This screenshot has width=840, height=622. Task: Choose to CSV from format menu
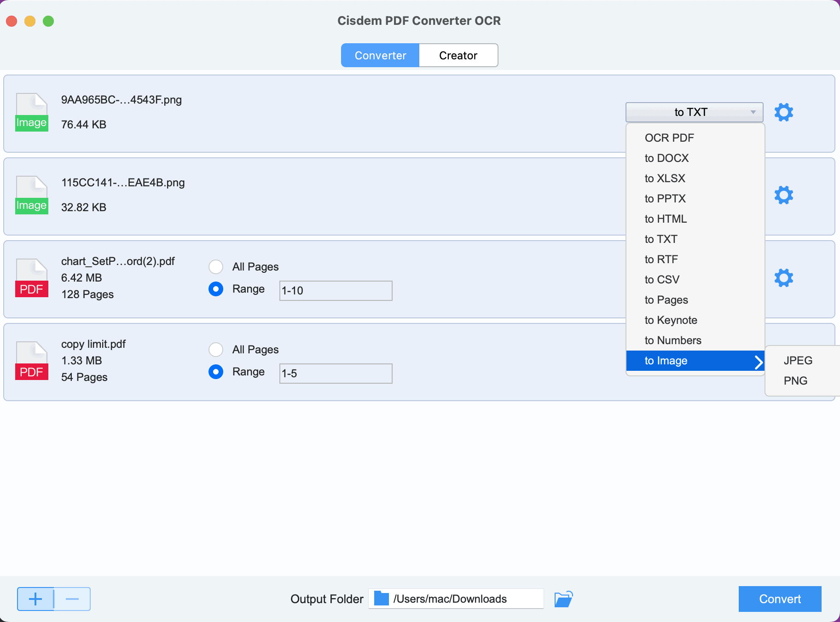tap(695, 280)
